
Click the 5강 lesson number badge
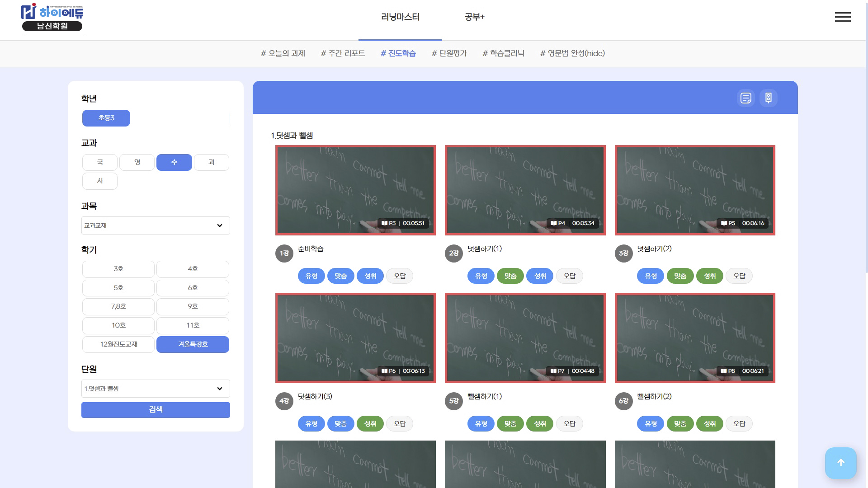(454, 401)
